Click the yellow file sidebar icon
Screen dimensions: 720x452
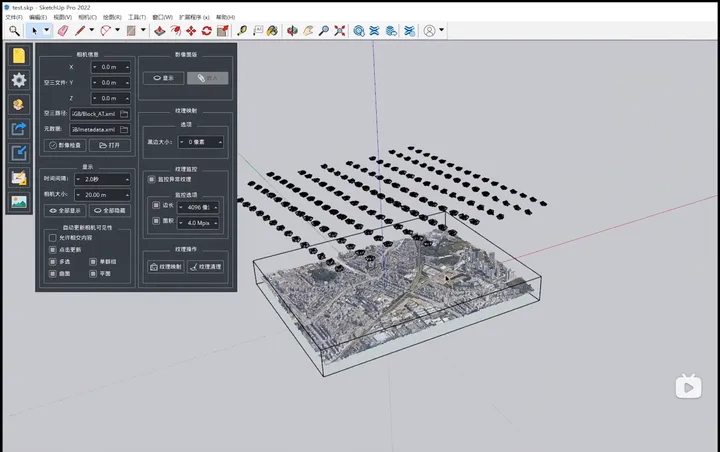pyautogui.click(x=18, y=55)
